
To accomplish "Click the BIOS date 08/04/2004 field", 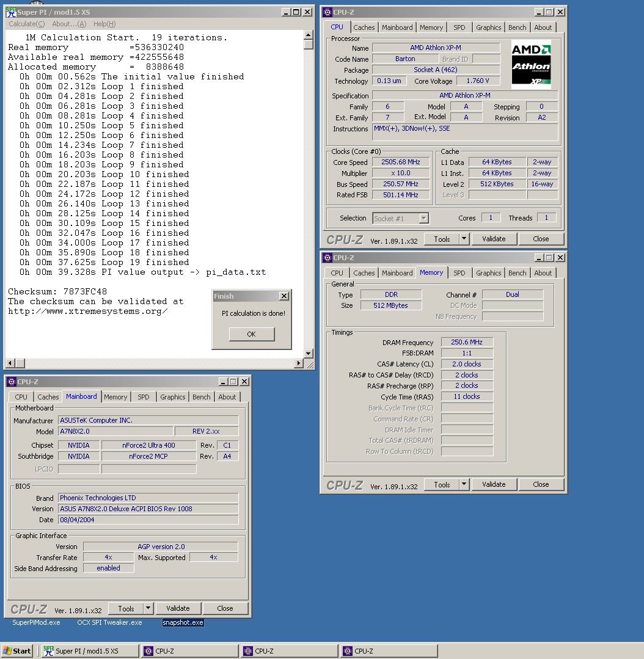I will tap(148, 520).
